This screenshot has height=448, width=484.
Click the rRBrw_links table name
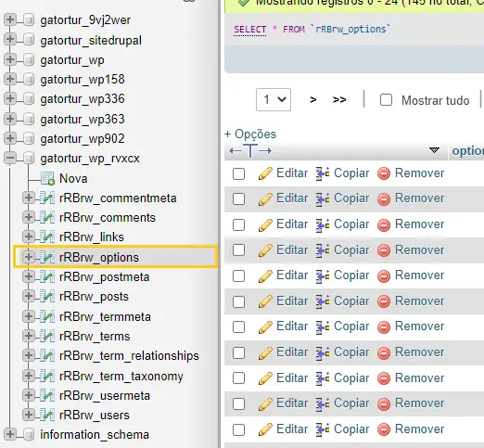tap(92, 237)
